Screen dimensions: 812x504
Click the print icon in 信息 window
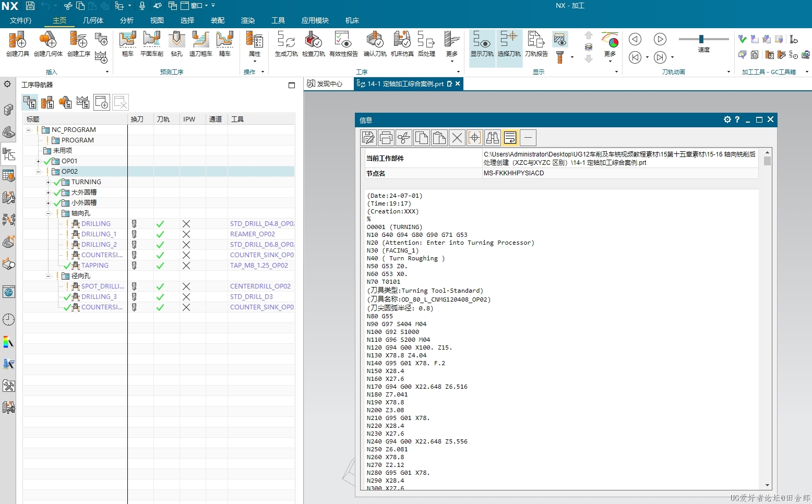386,138
